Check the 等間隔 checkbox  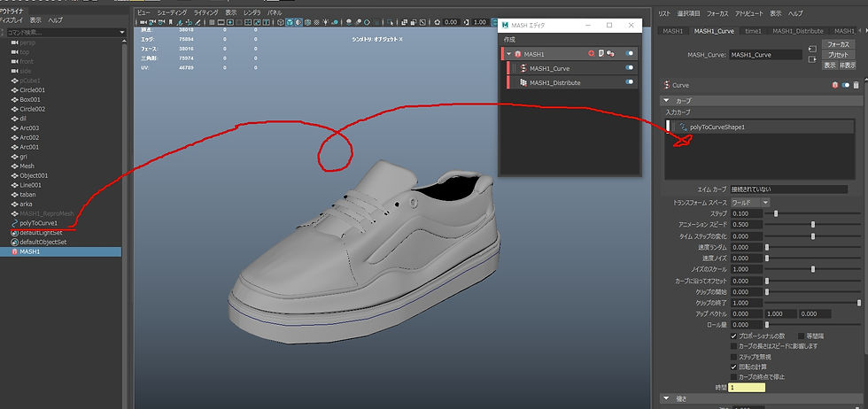801,336
